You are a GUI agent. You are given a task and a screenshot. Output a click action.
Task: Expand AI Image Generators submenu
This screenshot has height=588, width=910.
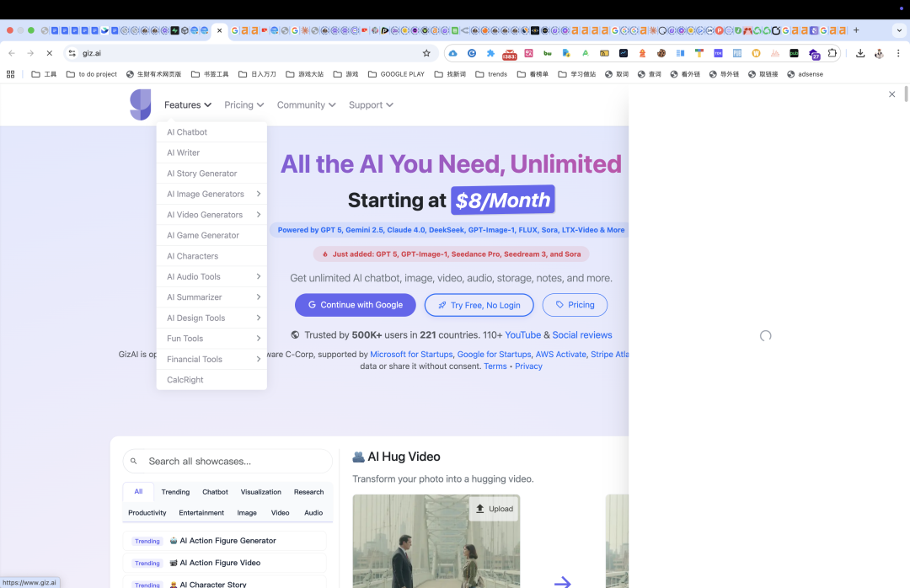click(211, 194)
